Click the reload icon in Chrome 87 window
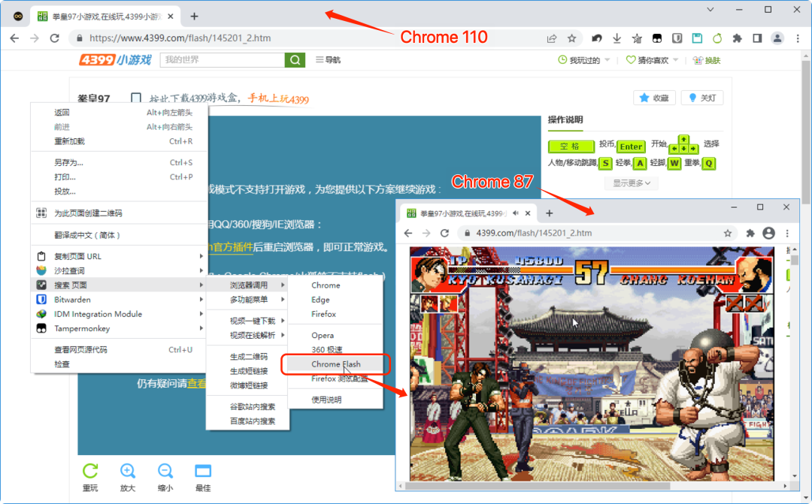This screenshot has width=812, height=504. (444, 234)
